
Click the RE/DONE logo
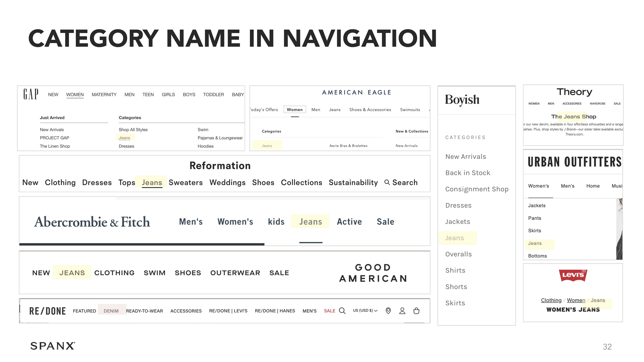(x=47, y=311)
